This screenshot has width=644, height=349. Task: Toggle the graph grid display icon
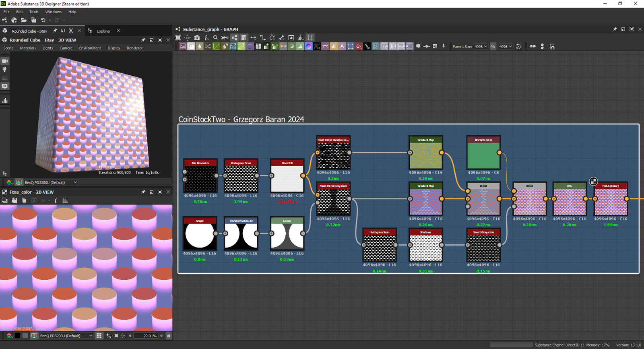click(310, 37)
